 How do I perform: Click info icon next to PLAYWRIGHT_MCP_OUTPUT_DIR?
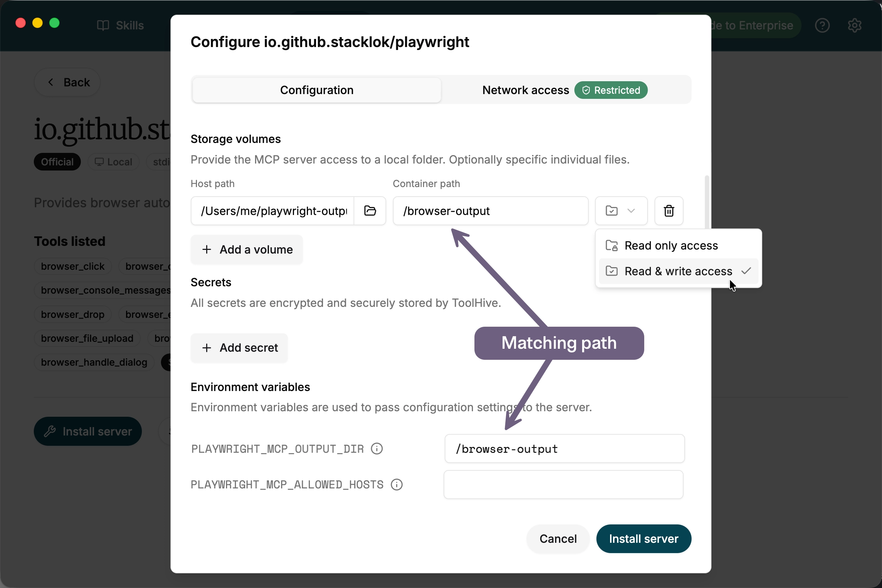[x=376, y=448]
